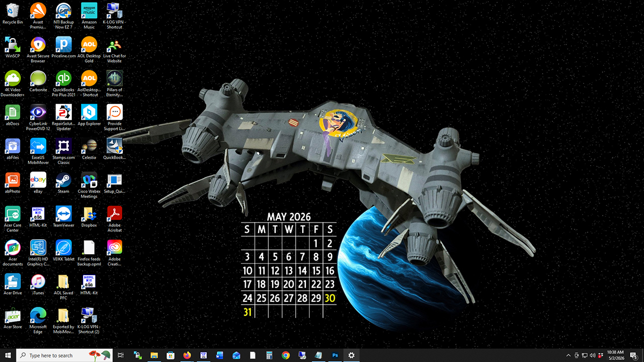Viewport: 644px width, 362px height.
Task: Open the clock showing 10:38 AM
Action: pyautogui.click(x=616, y=355)
